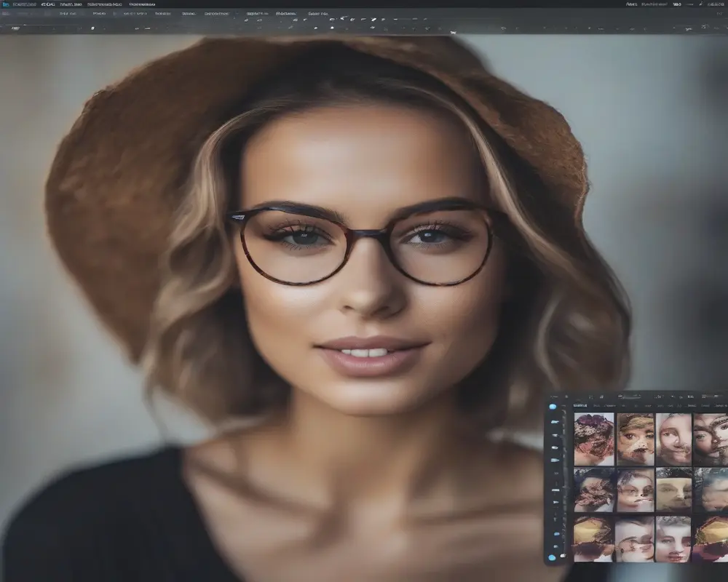728x582 pixels.
Task: Open the first thumbnail in the middle row
Action: (x=594, y=490)
